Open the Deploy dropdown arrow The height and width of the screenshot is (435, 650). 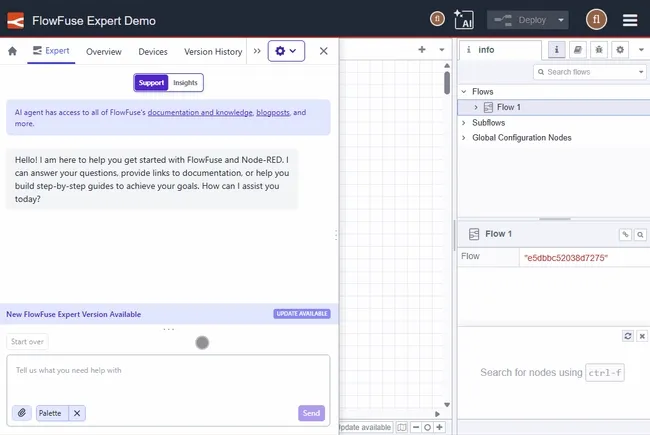pyautogui.click(x=562, y=19)
